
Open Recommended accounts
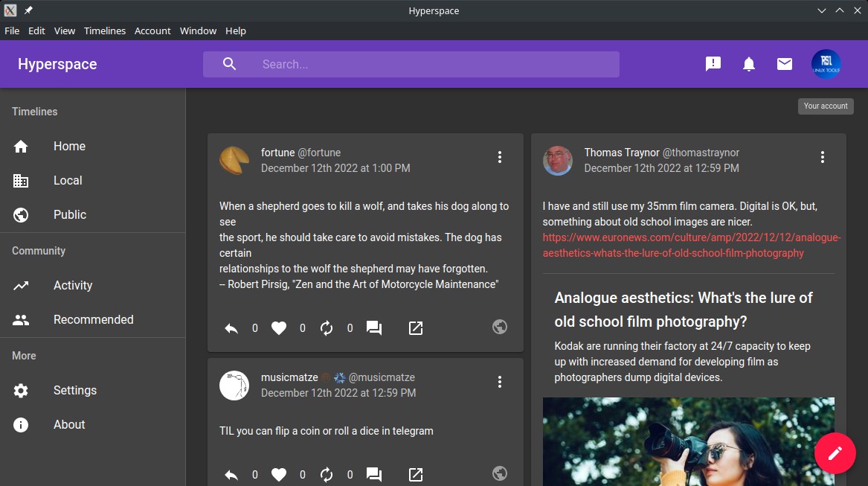[92, 320]
